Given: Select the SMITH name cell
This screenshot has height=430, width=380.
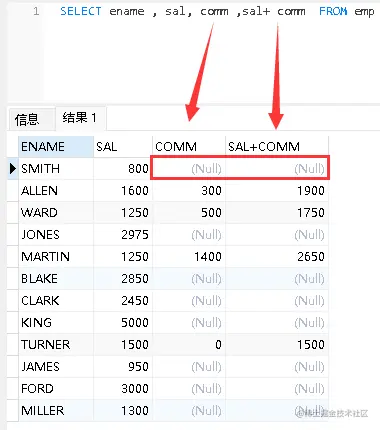Looking at the screenshot, I should (56, 169).
